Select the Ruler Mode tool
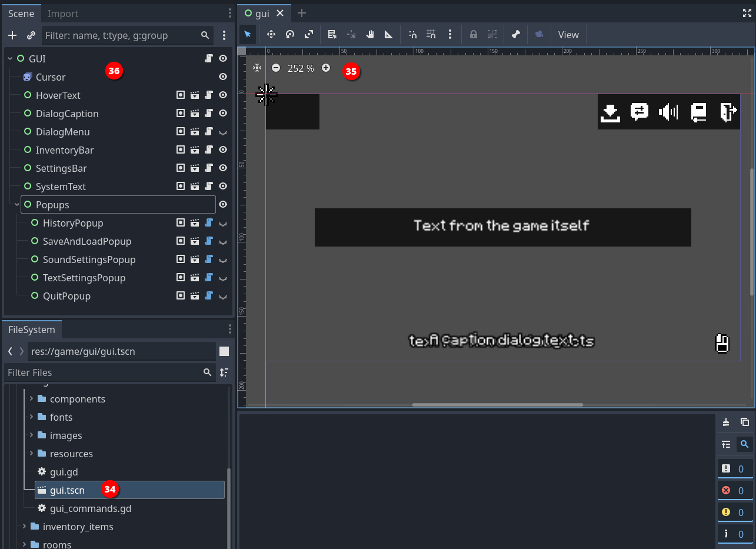756x549 pixels. [x=389, y=35]
